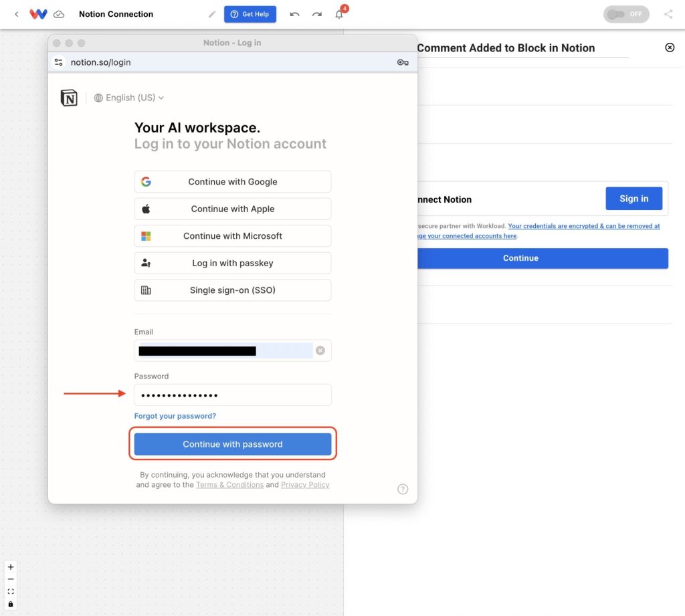Open the Notion help question icon
Image resolution: width=685 pixels, height=616 pixels.
(403, 489)
